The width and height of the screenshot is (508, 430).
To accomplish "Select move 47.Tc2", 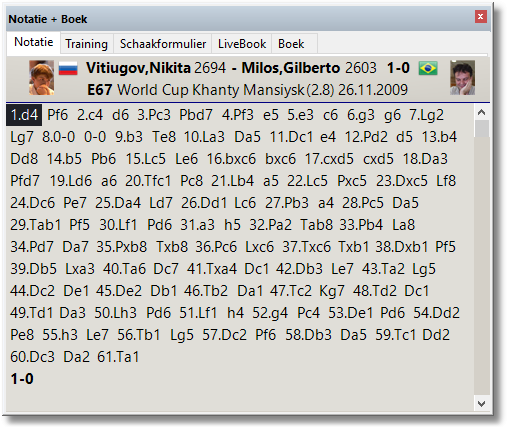I will pos(291,291).
